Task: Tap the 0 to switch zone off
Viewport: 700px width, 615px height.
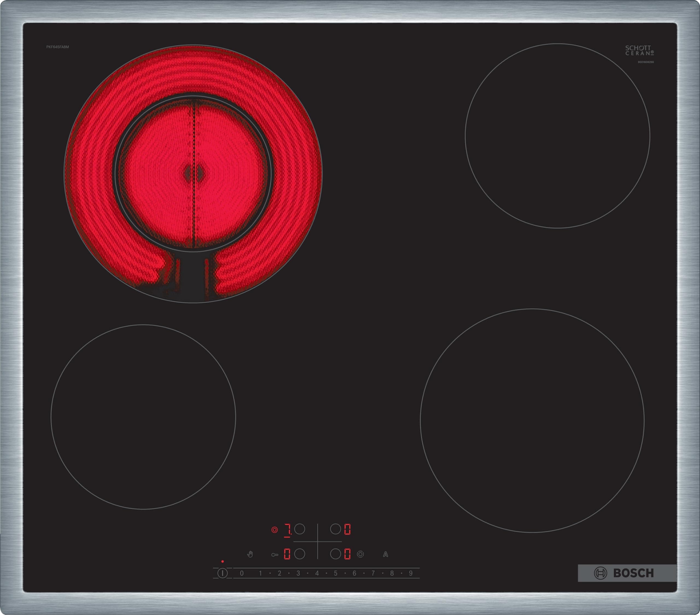Action: [241, 573]
